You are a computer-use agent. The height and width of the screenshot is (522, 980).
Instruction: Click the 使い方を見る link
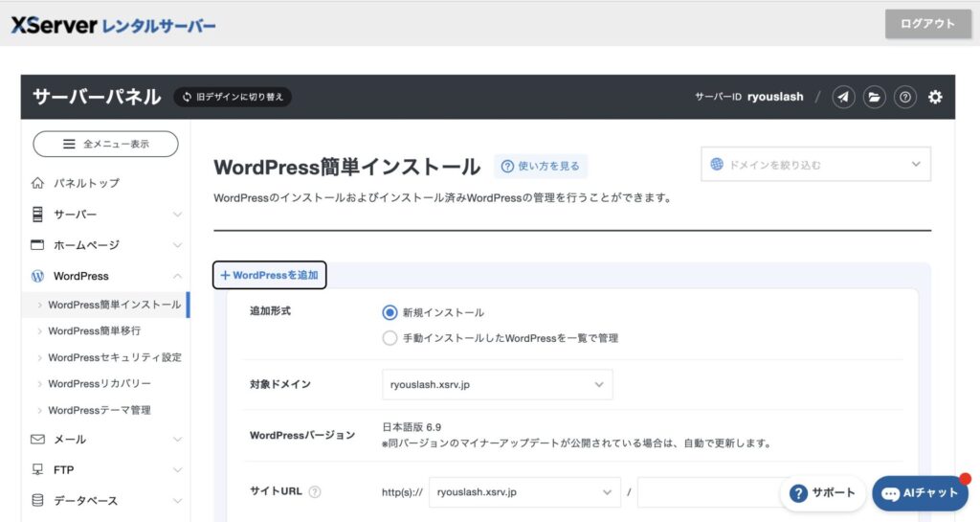(x=541, y=166)
